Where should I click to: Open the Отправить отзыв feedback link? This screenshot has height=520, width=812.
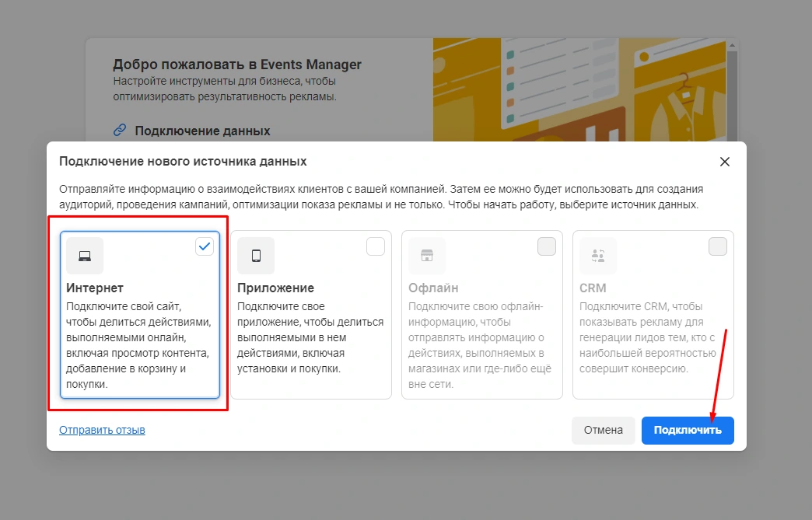coord(102,430)
